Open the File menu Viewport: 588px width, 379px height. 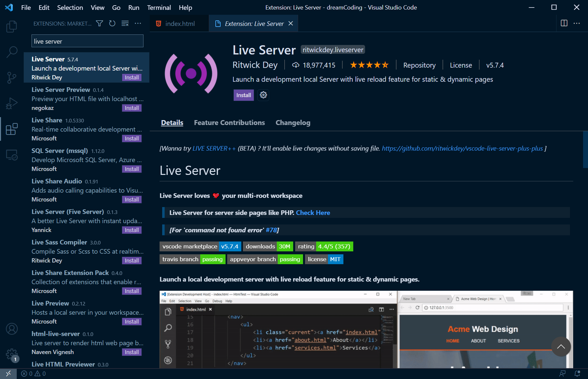click(26, 7)
